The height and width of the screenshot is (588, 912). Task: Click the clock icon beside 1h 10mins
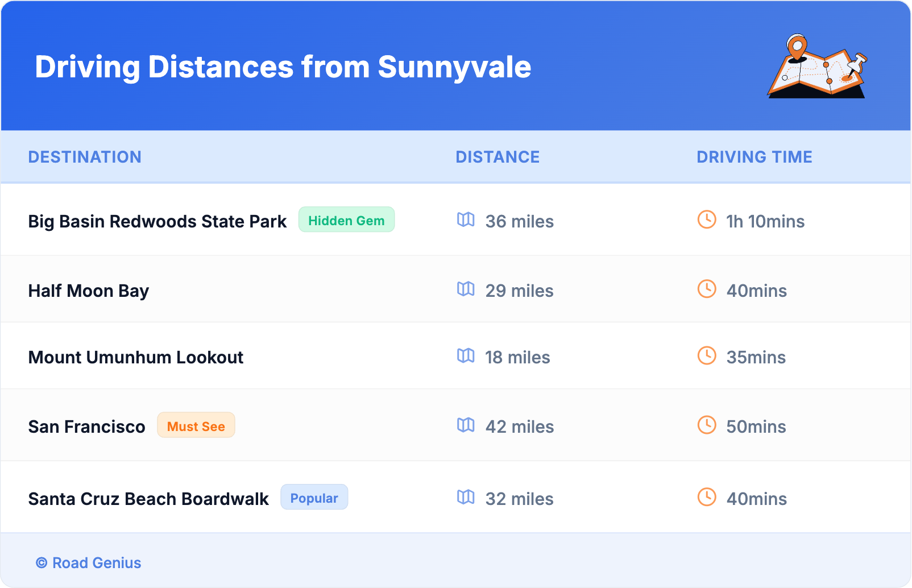point(707,220)
